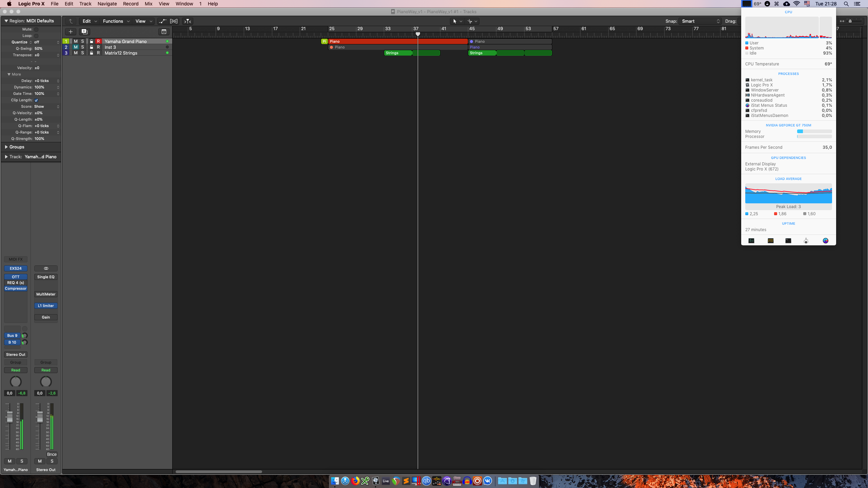
Task: Open the Snap Smart dropdown
Action: (701, 21)
